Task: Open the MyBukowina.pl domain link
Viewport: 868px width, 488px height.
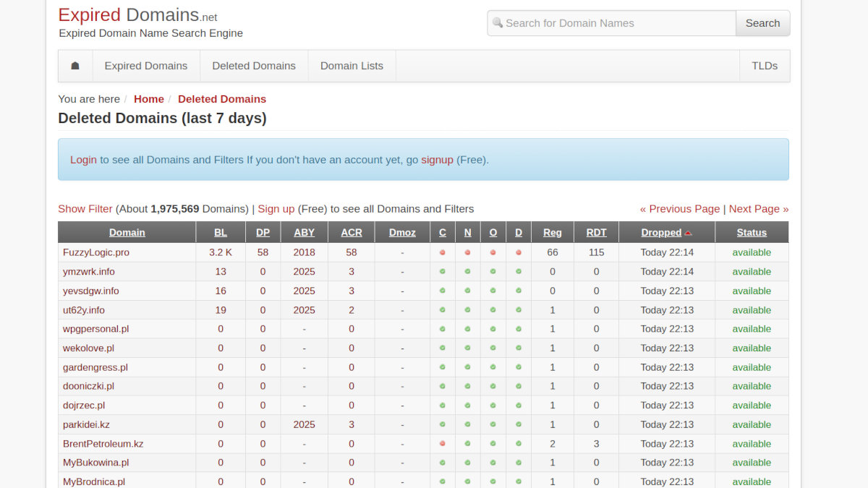Action: 96,463
